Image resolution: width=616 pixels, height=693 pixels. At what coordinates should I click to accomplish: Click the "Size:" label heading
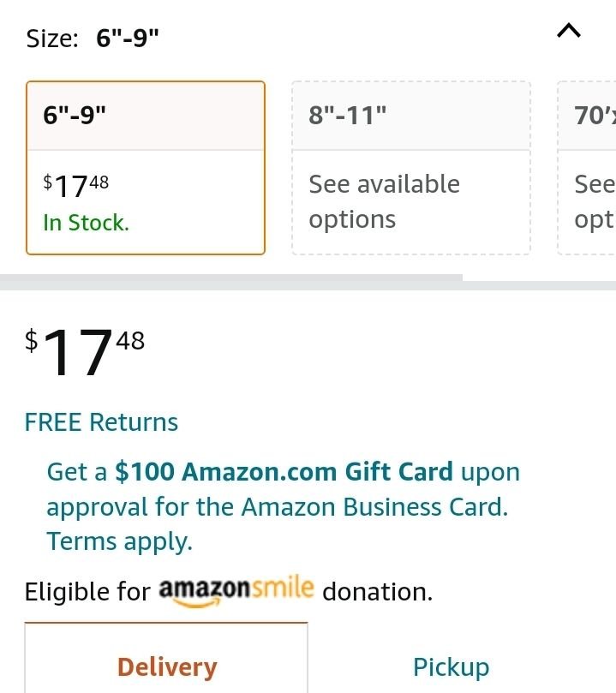[x=52, y=39]
